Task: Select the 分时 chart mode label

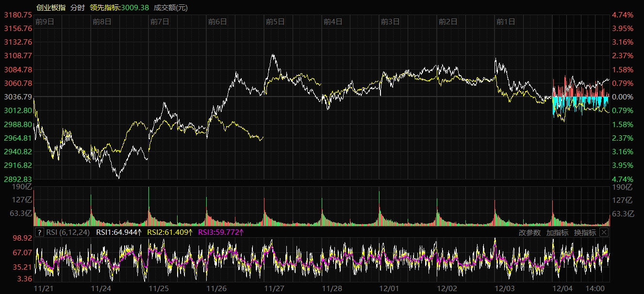Action: point(77,8)
